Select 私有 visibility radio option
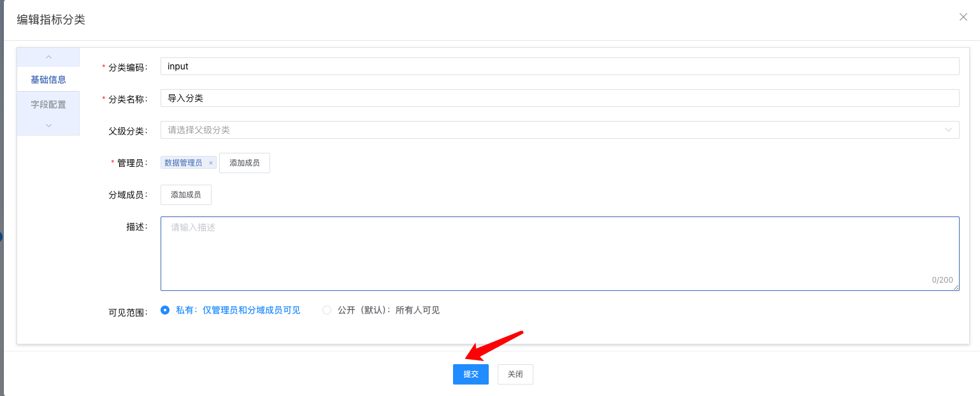 pos(166,310)
